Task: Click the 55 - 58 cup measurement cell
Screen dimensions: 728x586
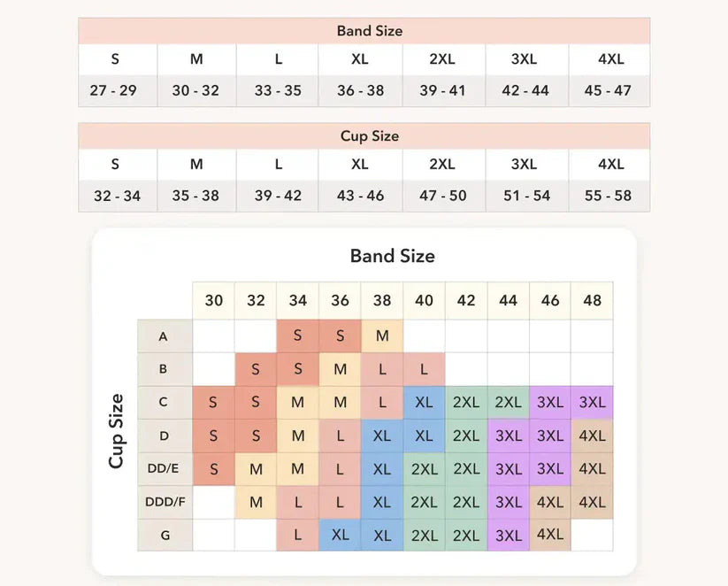Action: [x=609, y=196]
